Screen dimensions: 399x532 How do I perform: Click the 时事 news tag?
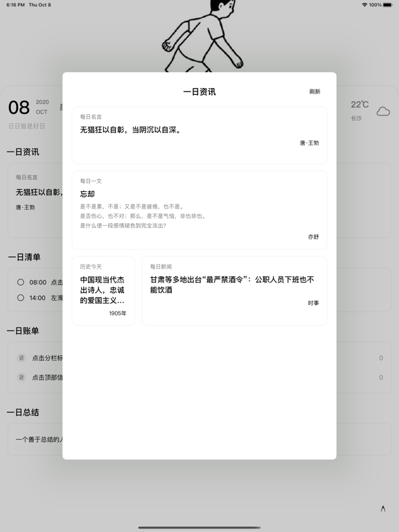point(313,303)
